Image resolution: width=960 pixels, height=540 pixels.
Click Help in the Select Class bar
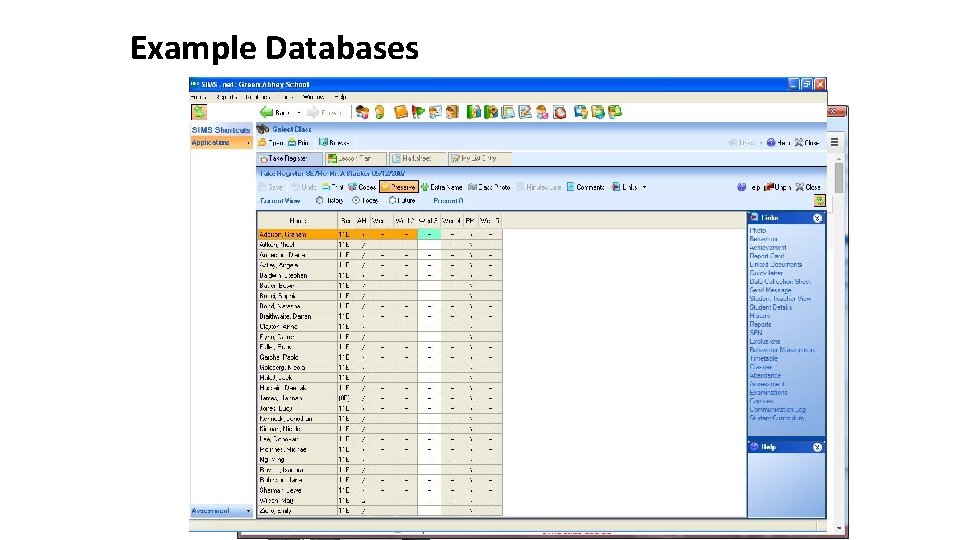click(778, 143)
